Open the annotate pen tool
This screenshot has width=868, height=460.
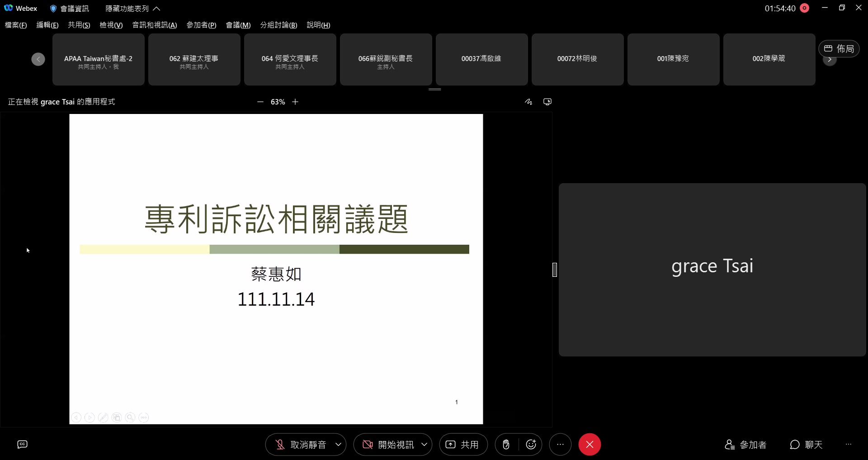coord(528,102)
